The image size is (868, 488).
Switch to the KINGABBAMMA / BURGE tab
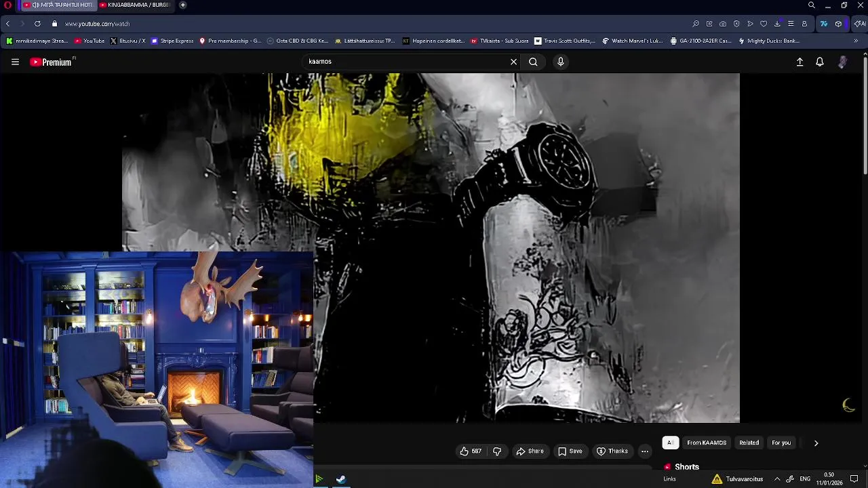pyautogui.click(x=135, y=5)
